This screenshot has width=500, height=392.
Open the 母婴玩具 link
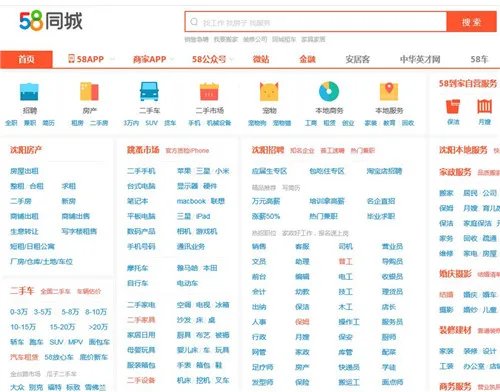tap(141, 350)
